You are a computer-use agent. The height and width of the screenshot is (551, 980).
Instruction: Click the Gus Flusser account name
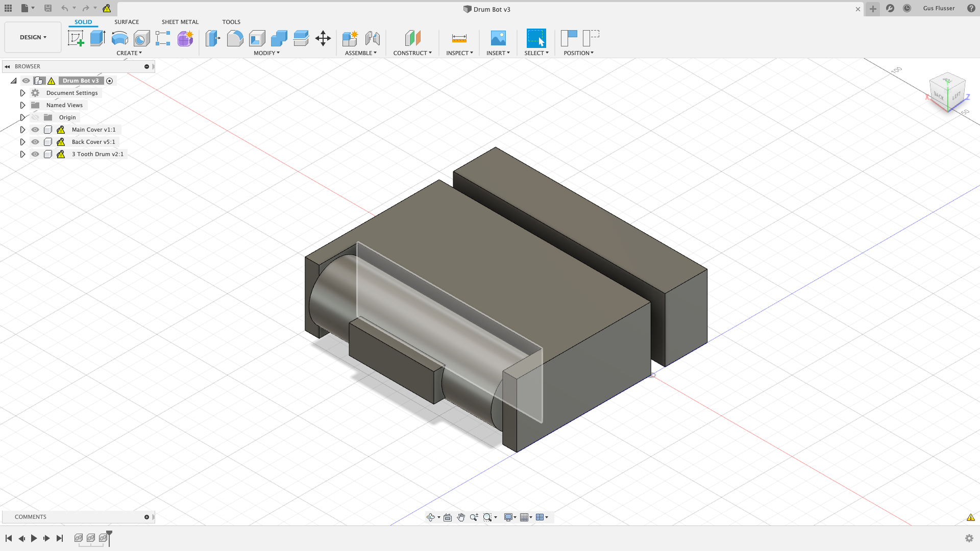click(x=938, y=8)
